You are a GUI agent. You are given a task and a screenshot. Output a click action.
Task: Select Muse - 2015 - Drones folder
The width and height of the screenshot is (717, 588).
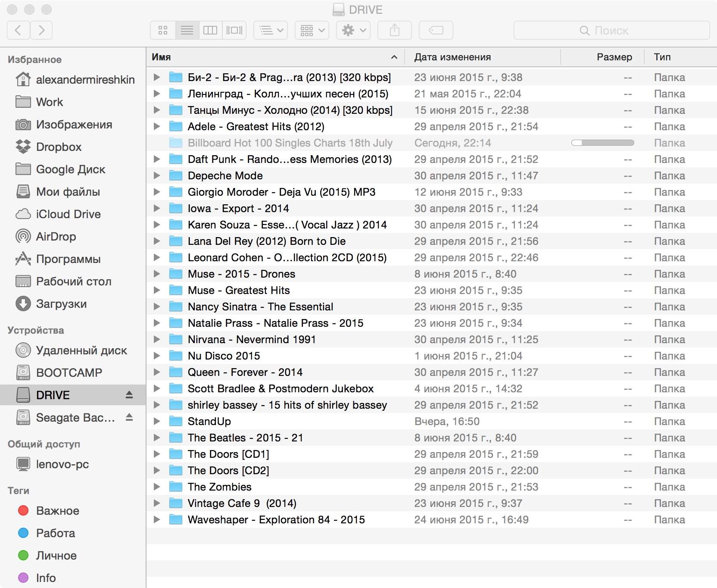tap(432, 274)
